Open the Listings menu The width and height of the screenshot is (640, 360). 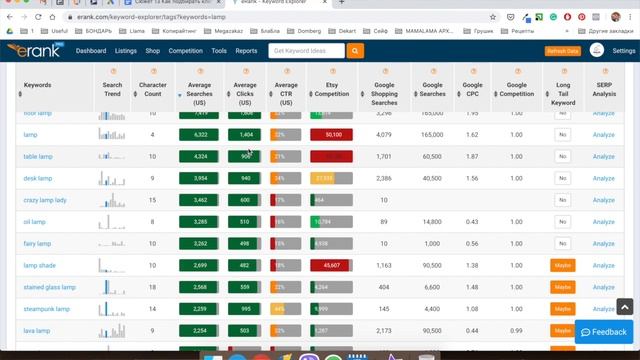click(126, 51)
